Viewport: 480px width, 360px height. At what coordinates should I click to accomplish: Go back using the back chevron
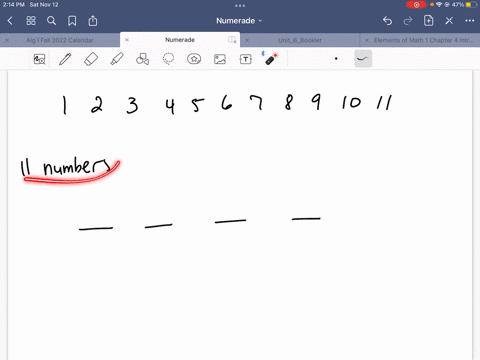(x=10, y=21)
